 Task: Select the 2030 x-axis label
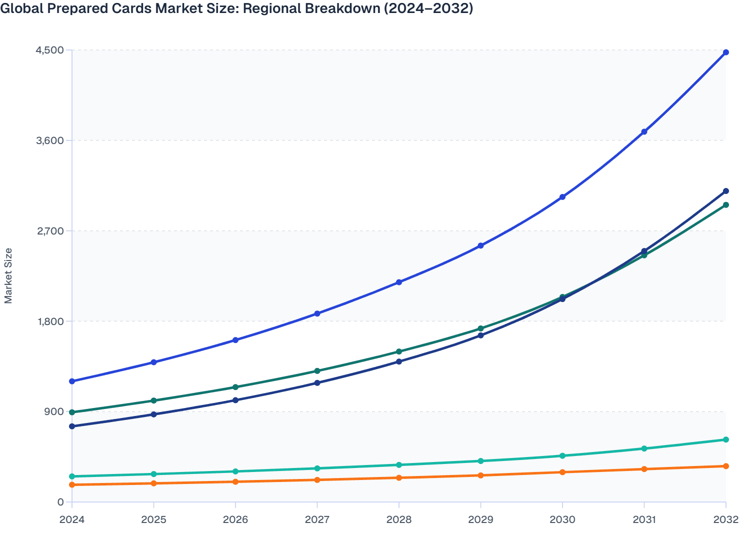pyautogui.click(x=562, y=520)
